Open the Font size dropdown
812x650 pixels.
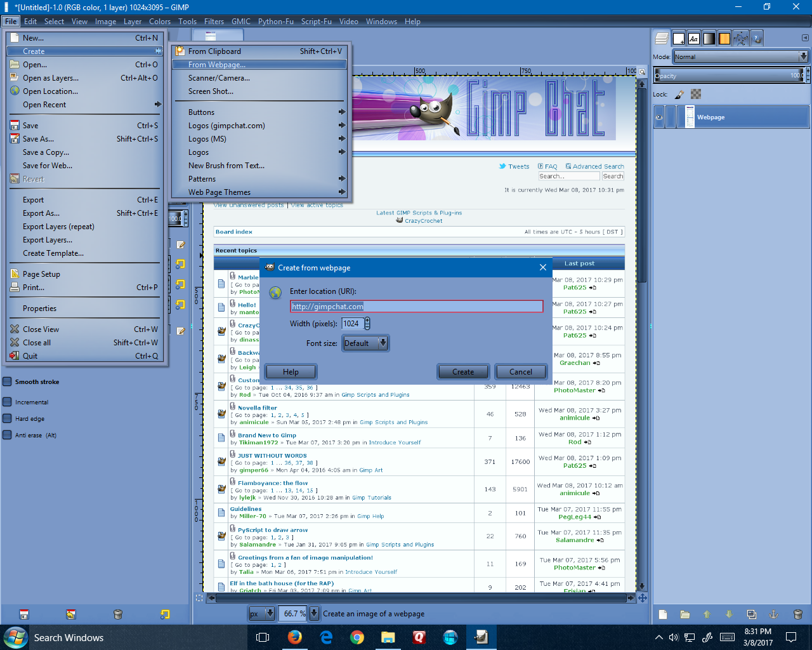[365, 343]
